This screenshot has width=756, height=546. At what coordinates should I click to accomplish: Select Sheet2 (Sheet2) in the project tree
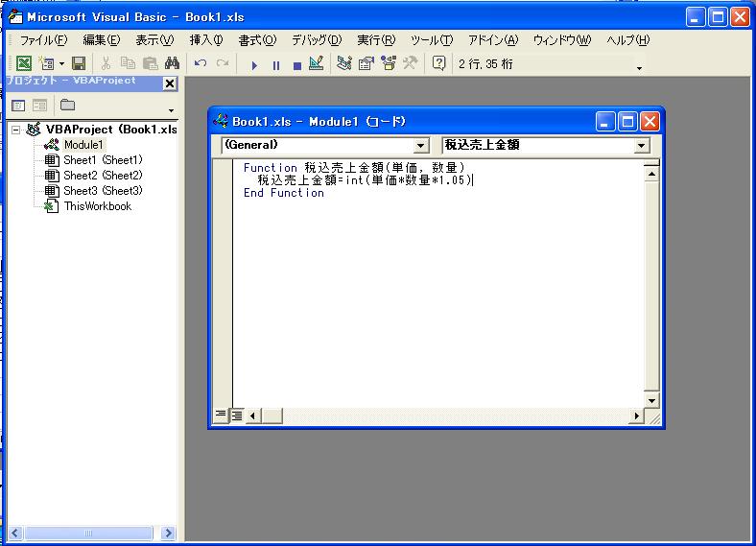click(104, 176)
